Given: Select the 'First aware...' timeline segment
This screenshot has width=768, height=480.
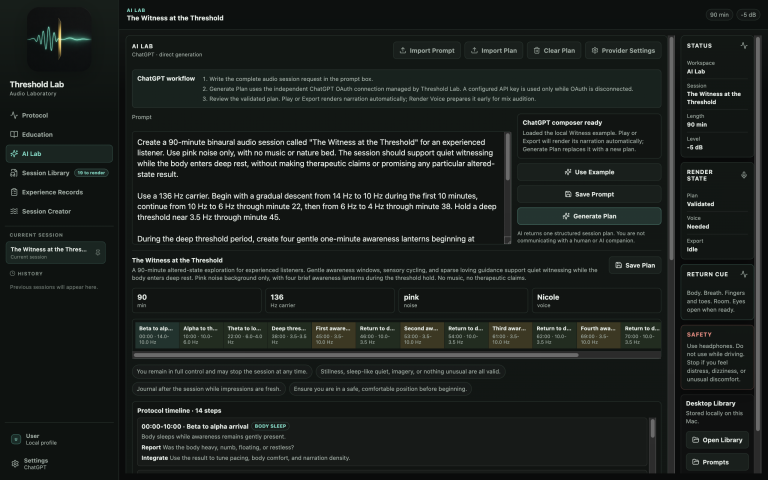Looking at the screenshot, I should point(334,336).
